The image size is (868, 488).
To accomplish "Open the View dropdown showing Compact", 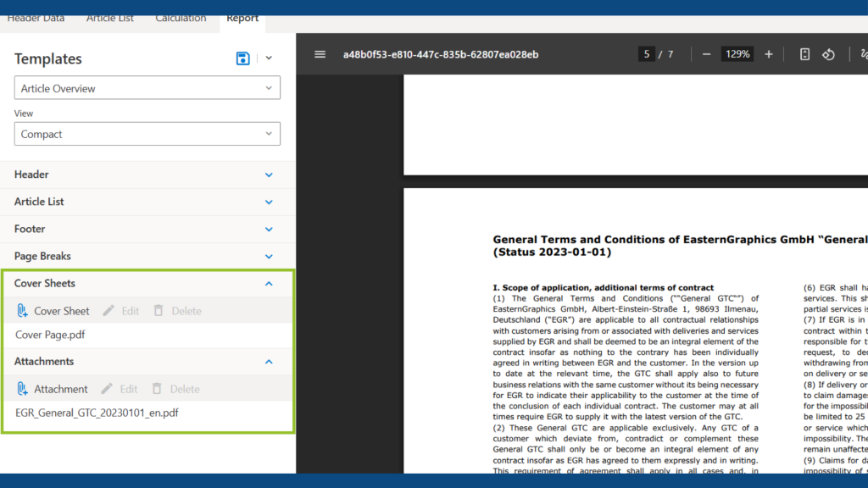I will pyautogui.click(x=147, y=134).
